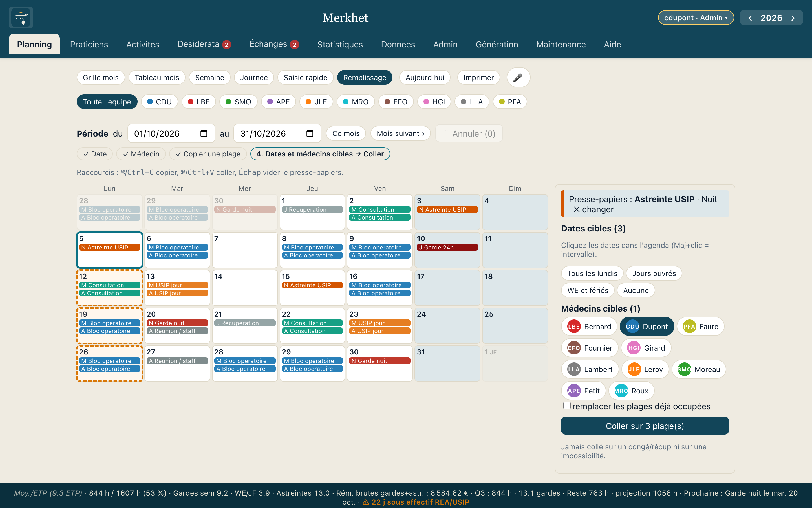Open the cdupont Admin user dropdown

coord(696,18)
